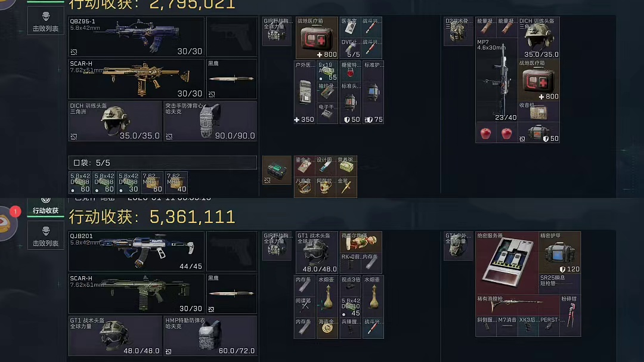The height and width of the screenshot is (362, 644).
Task: Select the 7.62 ammo stack of 40
Action: [177, 182]
